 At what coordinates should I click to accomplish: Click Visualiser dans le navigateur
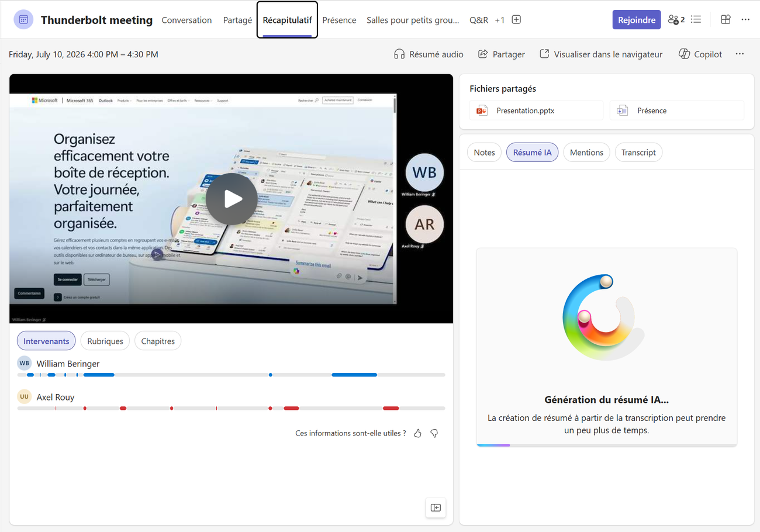coord(601,54)
